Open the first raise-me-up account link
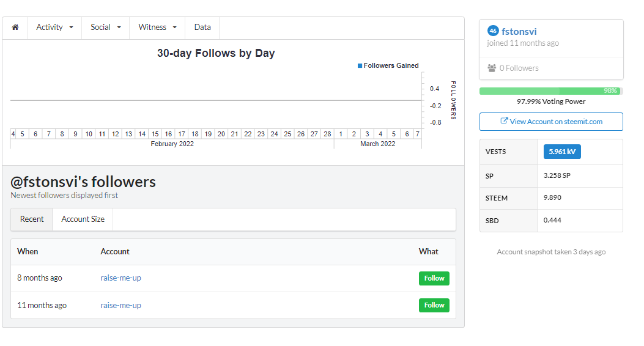The image size is (644, 346). pyautogui.click(x=120, y=278)
